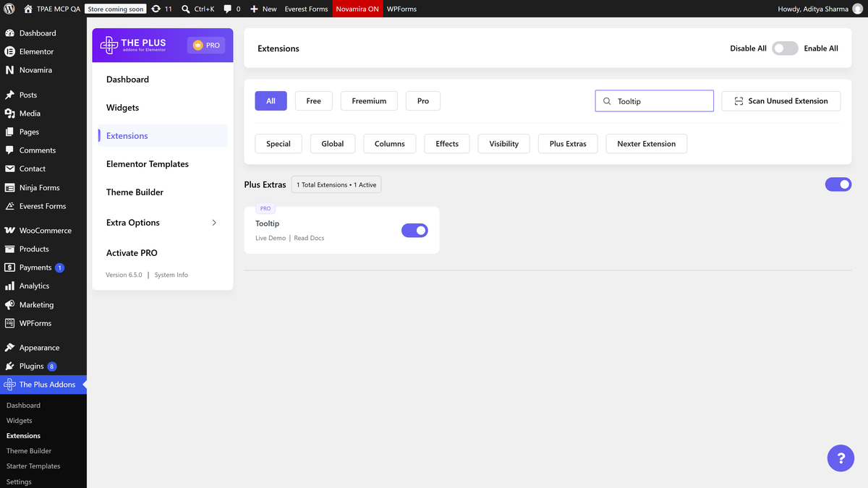The width and height of the screenshot is (868, 488).
Task: Select the Pro filter tab
Action: click(x=423, y=101)
